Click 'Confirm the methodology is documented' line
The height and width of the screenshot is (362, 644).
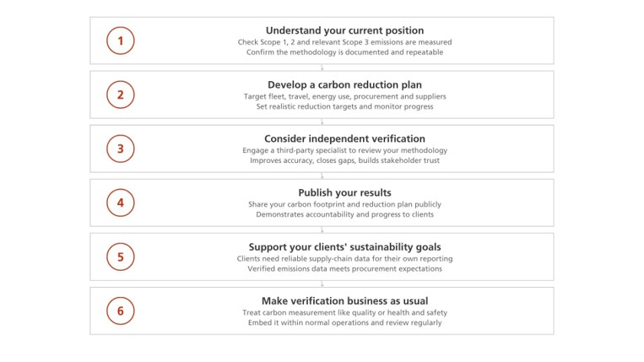click(x=344, y=52)
